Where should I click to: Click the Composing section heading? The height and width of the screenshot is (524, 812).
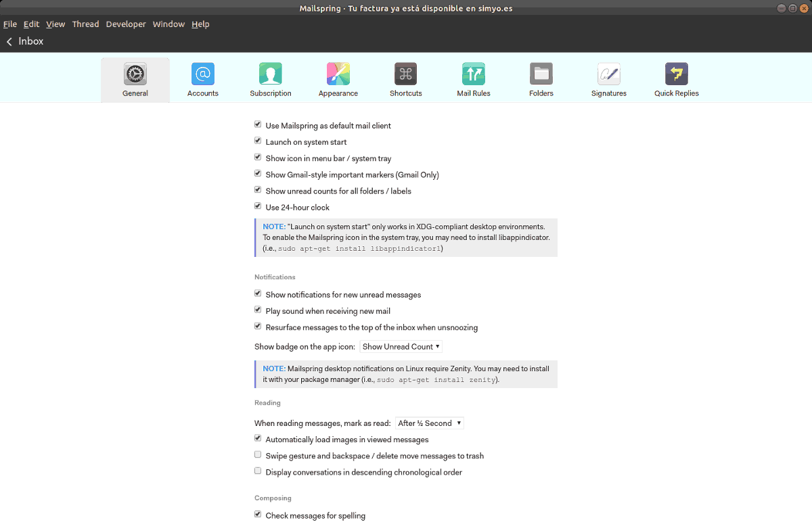coord(273,498)
